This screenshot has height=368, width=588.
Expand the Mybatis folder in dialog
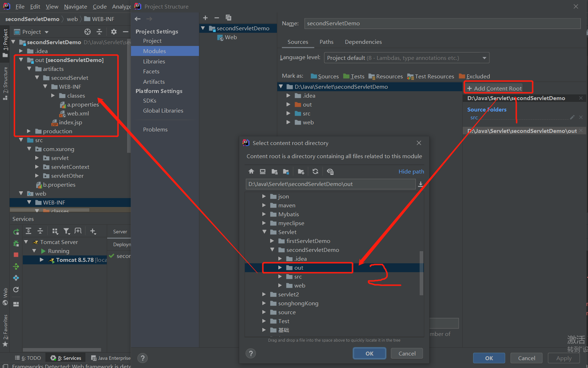click(x=264, y=214)
